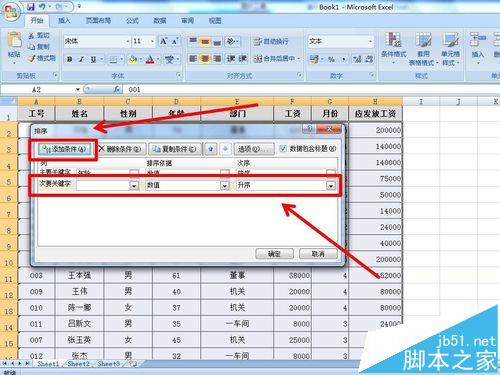The height and width of the screenshot is (375, 500).
Task: Confirm sort with OK button
Action: click(274, 254)
